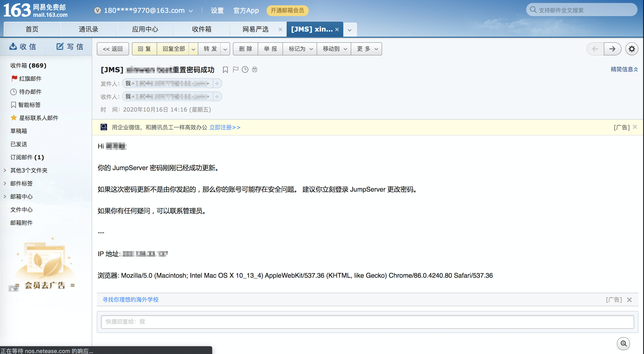
Task: Close the WeCom advertisement banner
Action: [634, 127]
